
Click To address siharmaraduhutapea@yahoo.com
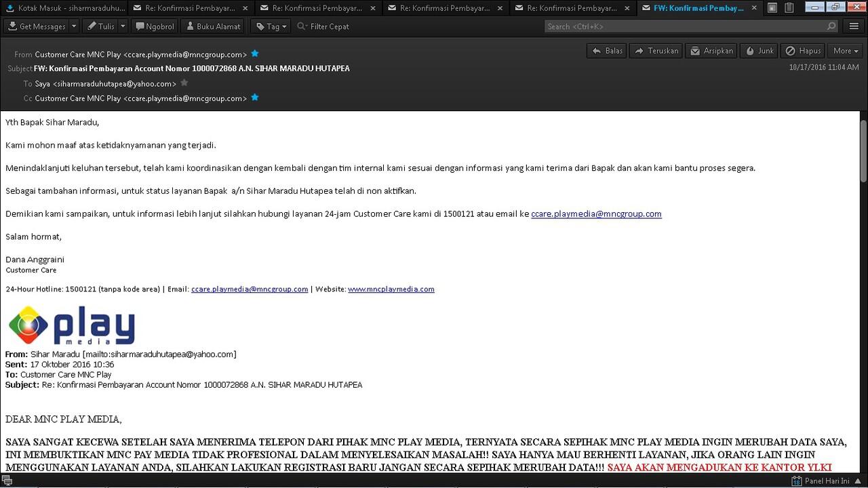(x=106, y=84)
